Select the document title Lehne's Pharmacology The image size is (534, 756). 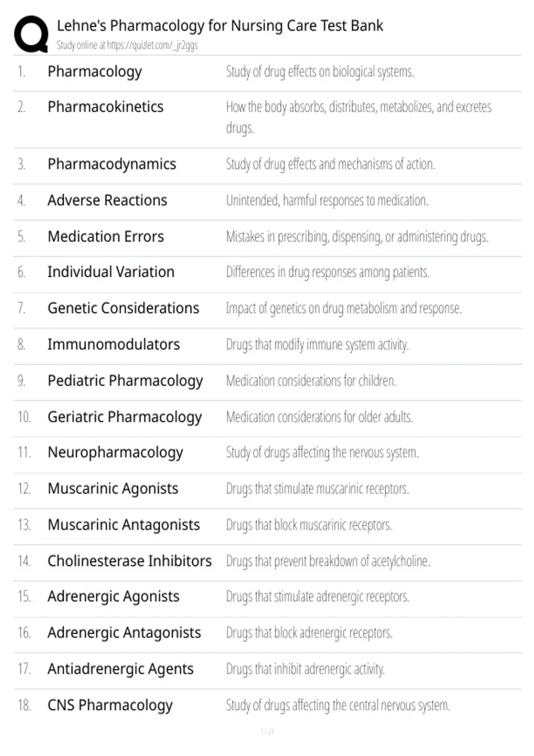click(220, 26)
